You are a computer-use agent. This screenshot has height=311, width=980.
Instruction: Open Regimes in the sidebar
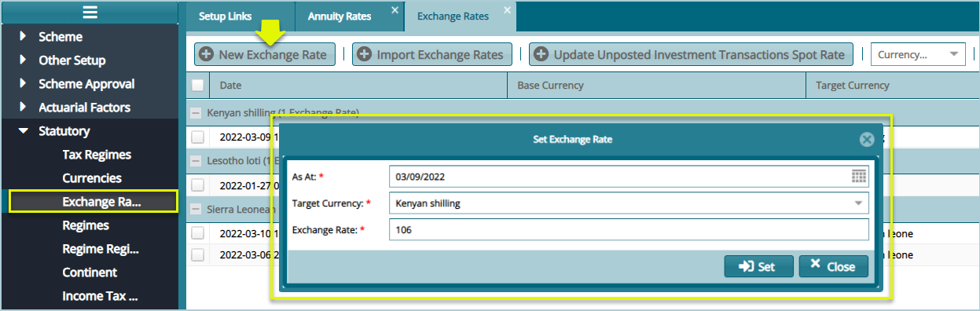[86, 225]
